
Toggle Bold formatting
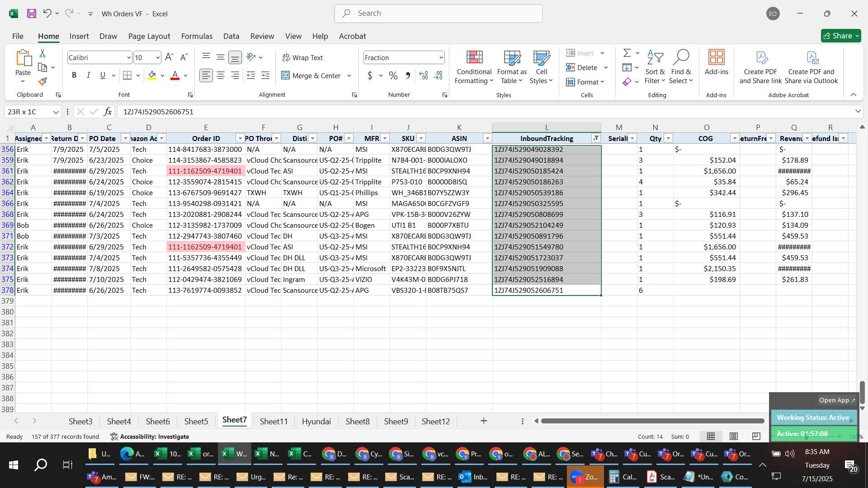74,75
